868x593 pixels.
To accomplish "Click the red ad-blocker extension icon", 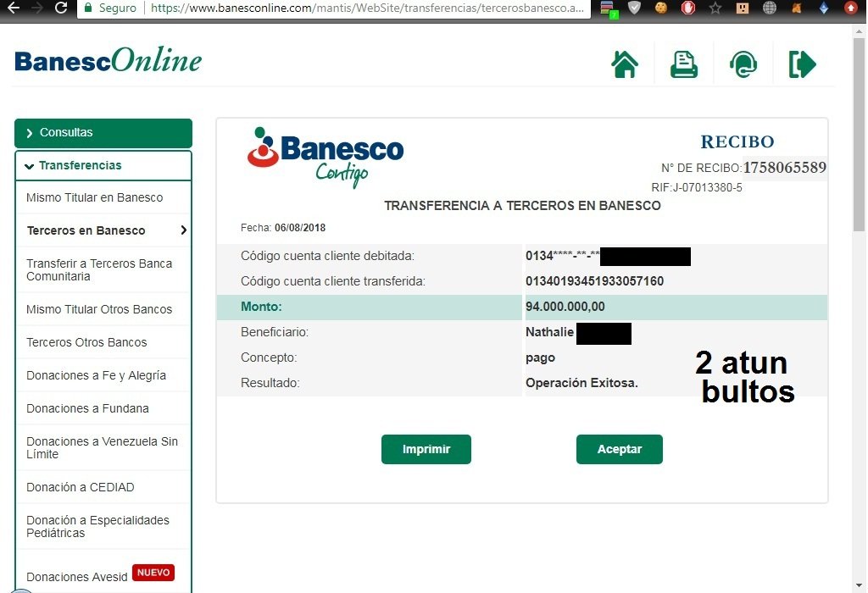I will click(688, 8).
